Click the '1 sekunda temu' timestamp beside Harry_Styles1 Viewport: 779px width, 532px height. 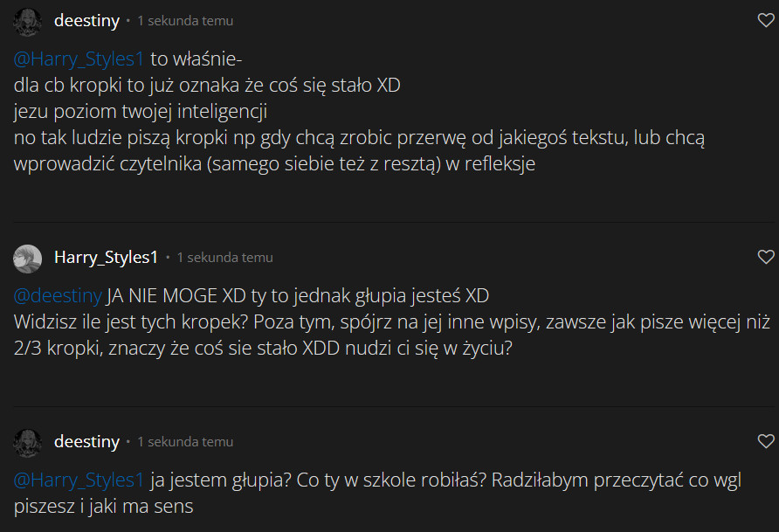(x=224, y=258)
